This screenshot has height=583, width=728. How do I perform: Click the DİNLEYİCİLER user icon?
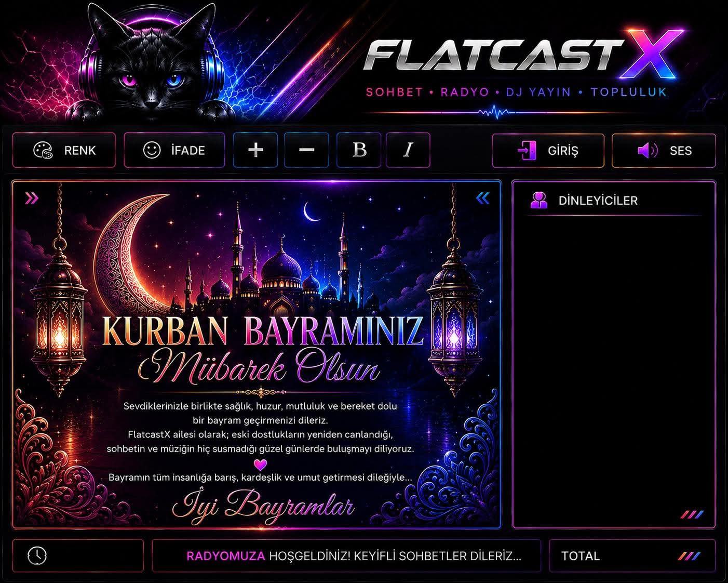coord(539,200)
